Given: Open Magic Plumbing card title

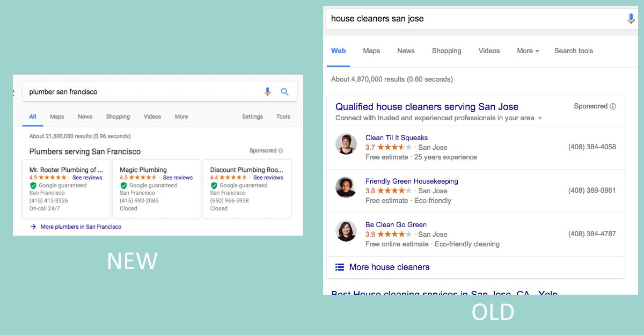Looking at the screenshot, I should (x=143, y=170).
